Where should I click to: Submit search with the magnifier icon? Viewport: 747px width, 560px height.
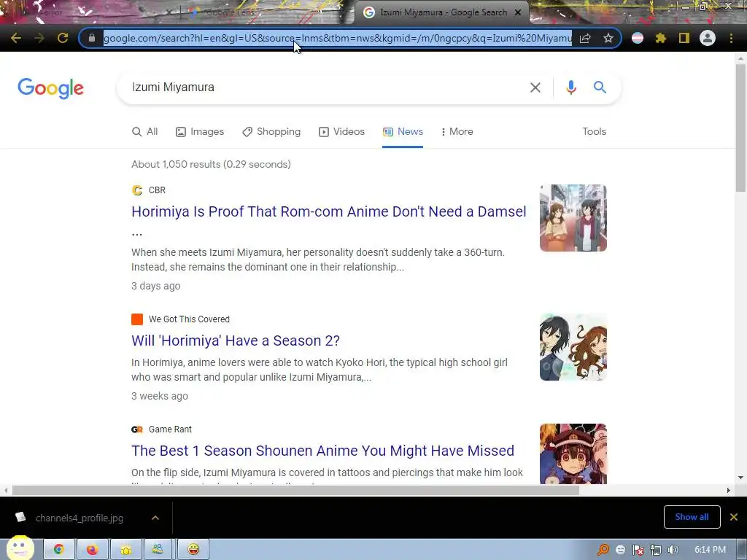(600, 87)
